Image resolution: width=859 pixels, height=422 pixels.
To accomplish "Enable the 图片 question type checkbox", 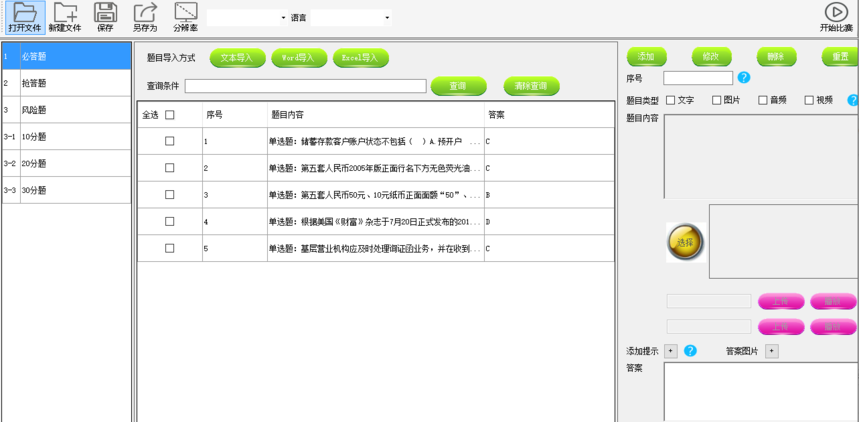I will click(717, 100).
